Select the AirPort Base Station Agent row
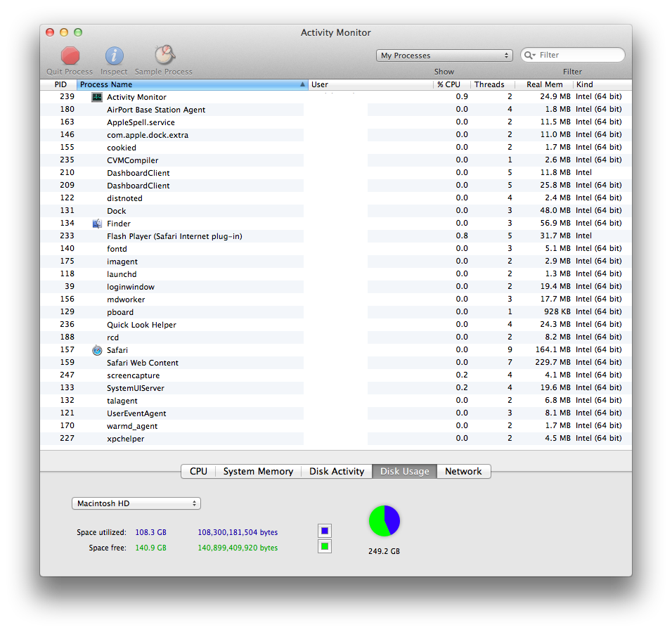Image resolution: width=672 pixels, height=632 pixels. tap(336, 110)
